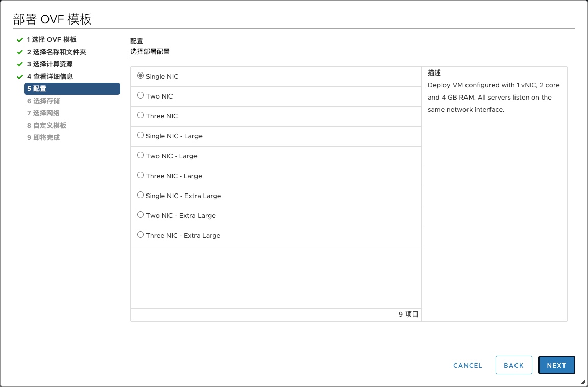Click the NEXT button
The image size is (588, 387).
tap(556, 365)
